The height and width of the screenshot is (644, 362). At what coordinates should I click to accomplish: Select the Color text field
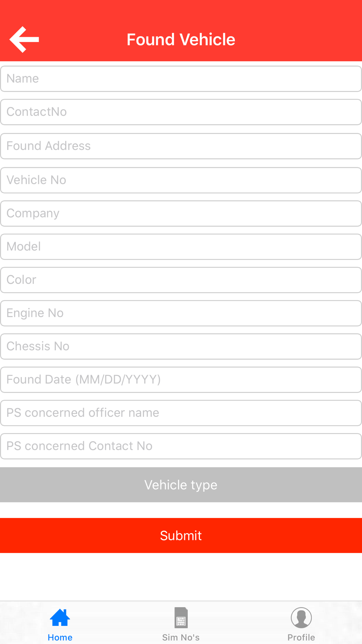[181, 280]
